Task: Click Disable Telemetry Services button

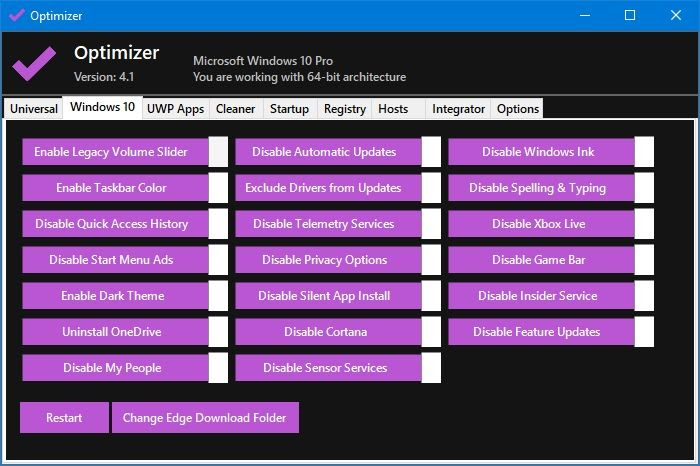Action: (328, 224)
